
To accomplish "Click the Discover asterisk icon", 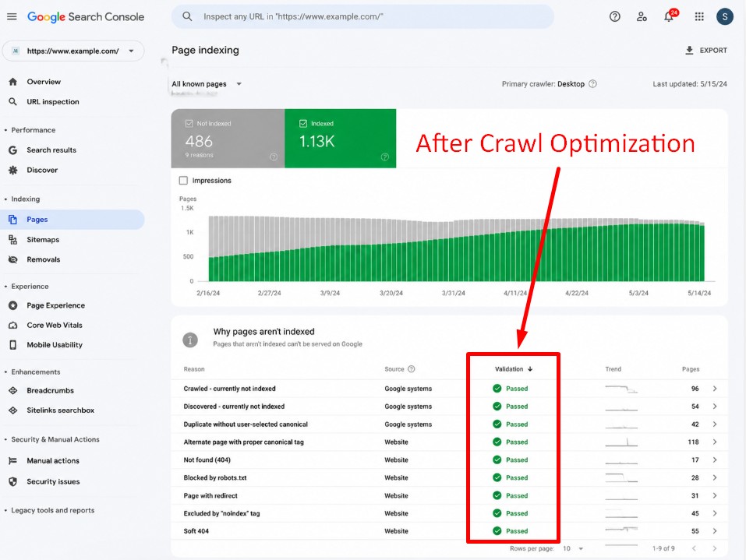I will tap(12, 171).
